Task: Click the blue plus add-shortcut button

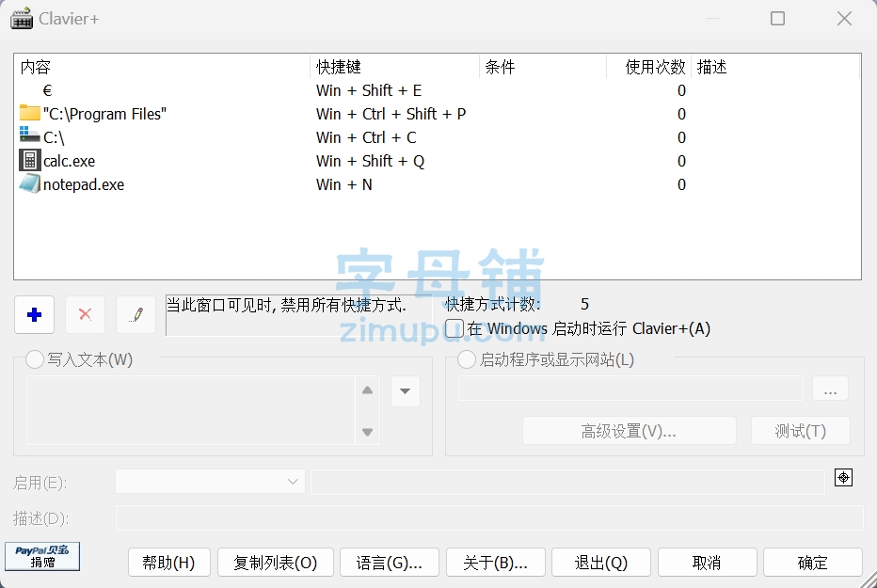Action: [34, 314]
